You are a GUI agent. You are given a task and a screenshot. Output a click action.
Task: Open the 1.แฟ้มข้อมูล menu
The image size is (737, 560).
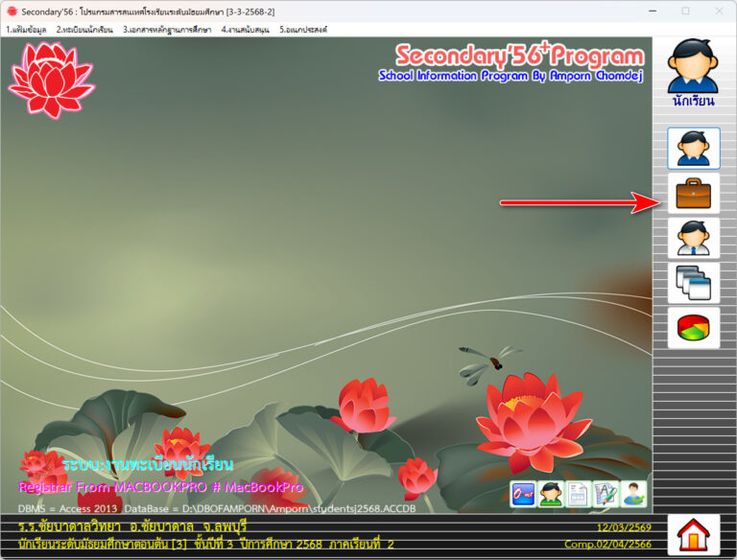[x=27, y=30]
